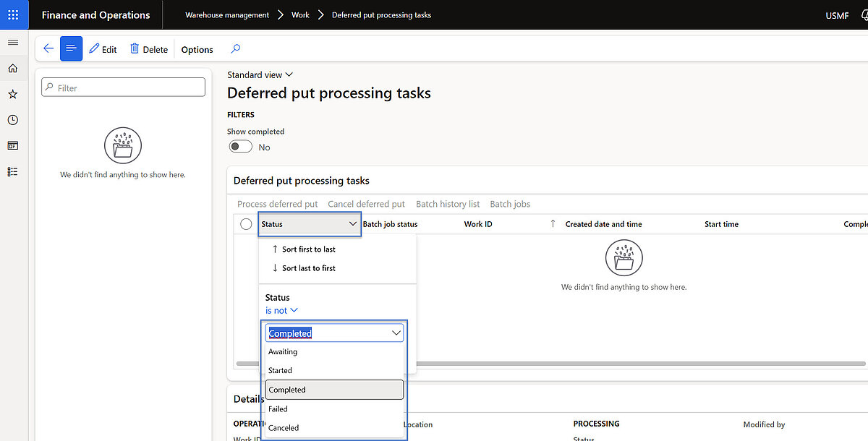This screenshot has height=441, width=868.
Task: Open Modules list icon in sidebar
Action: tap(12, 172)
